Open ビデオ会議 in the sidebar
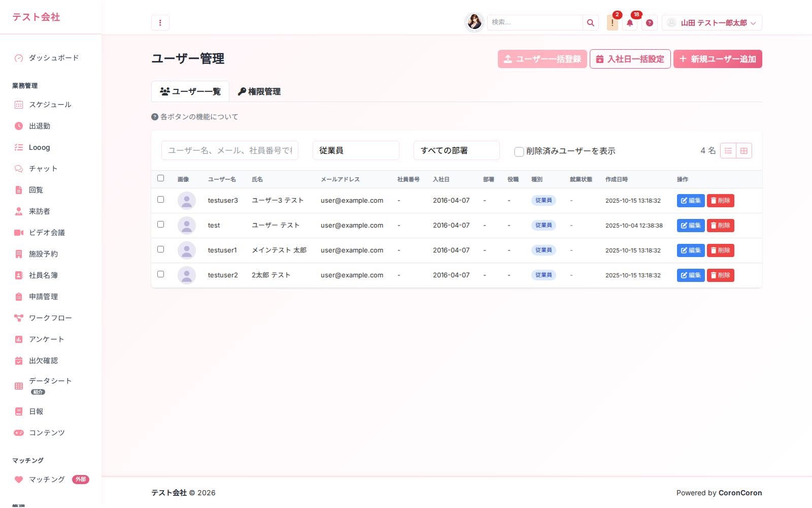Screen dimensions: 812x508 pyautogui.click(x=51, y=233)
